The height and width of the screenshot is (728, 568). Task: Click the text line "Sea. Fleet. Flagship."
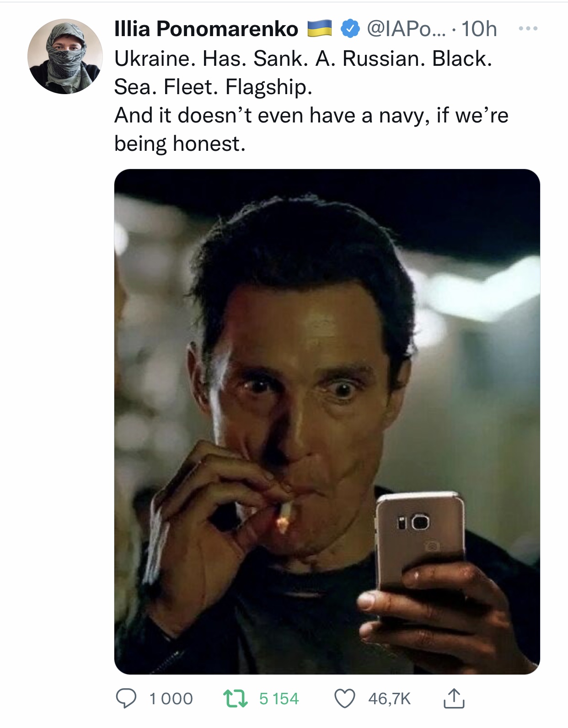tap(213, 87)
